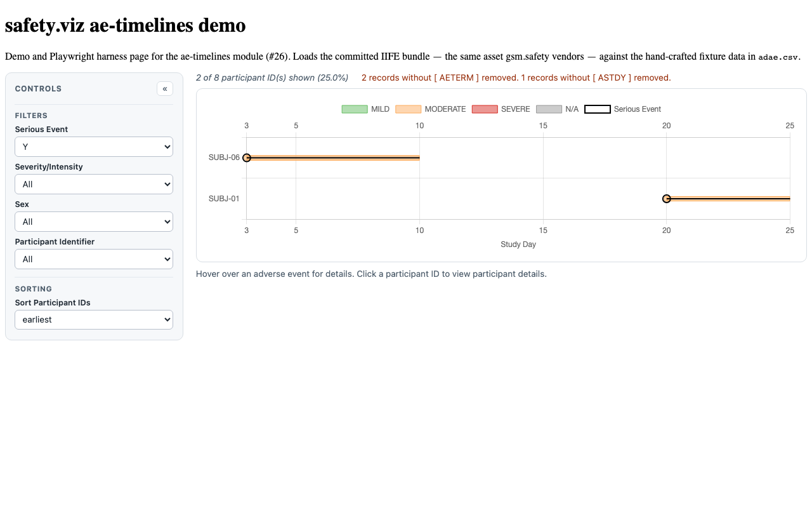
Task: Click the MILD legend label text
Action: pos(380,109)
